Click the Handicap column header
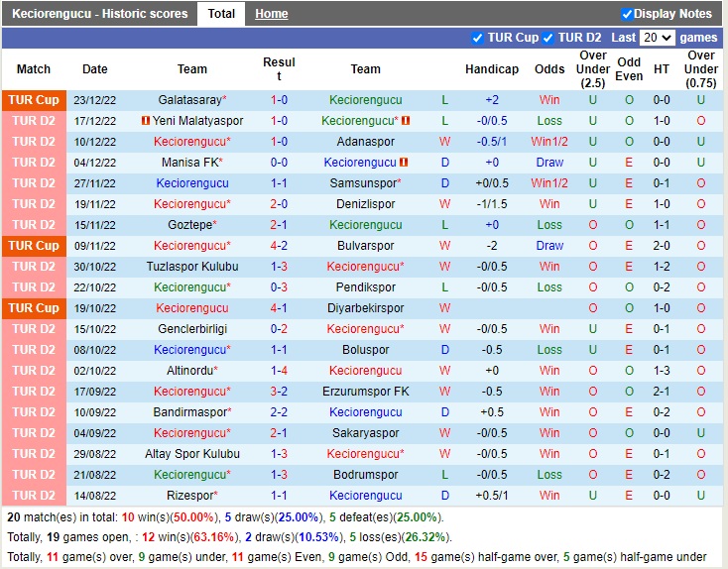 (491, 69)
